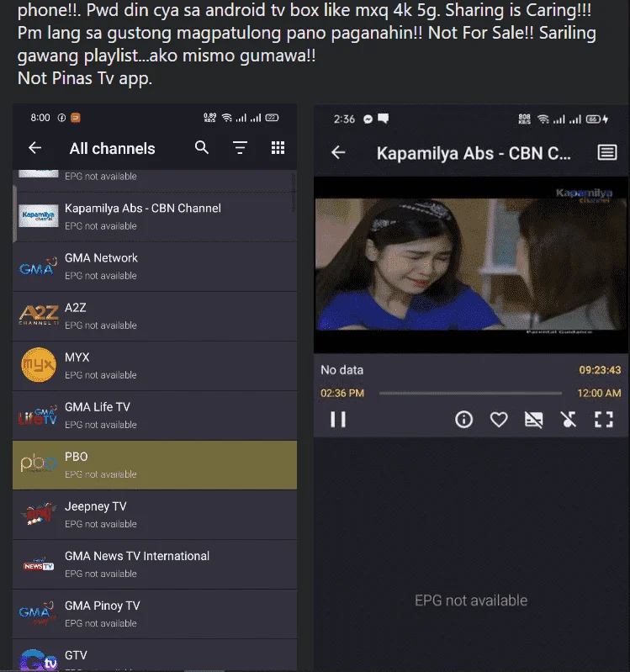
Task: Tap the 12:00 AM end time
Action: click(599, 393)
